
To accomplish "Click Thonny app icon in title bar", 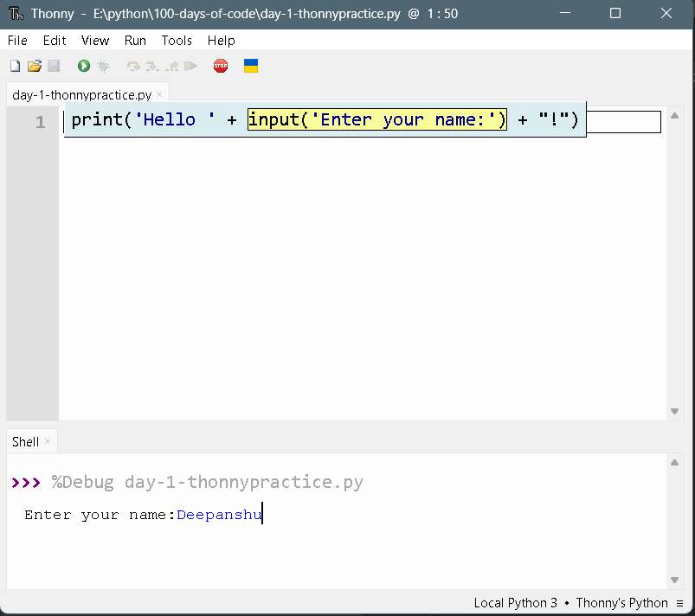I will coord(16,13).
